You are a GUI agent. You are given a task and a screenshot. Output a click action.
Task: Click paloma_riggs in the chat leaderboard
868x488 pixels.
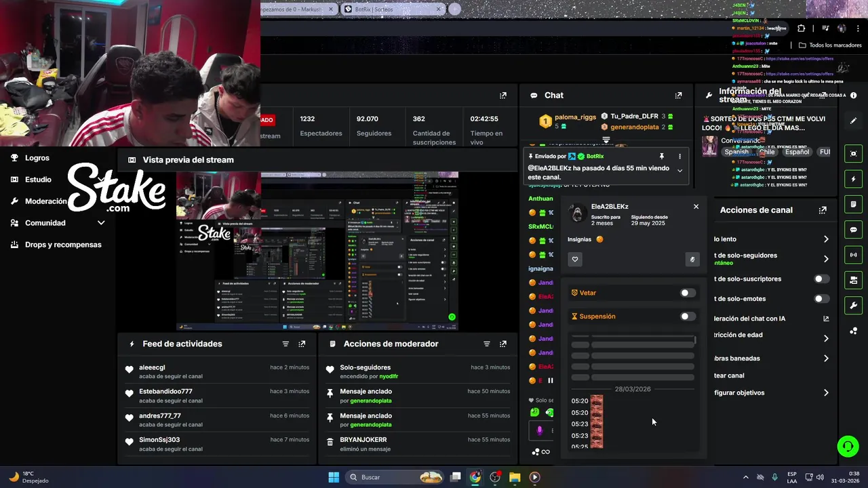[575, 117]
